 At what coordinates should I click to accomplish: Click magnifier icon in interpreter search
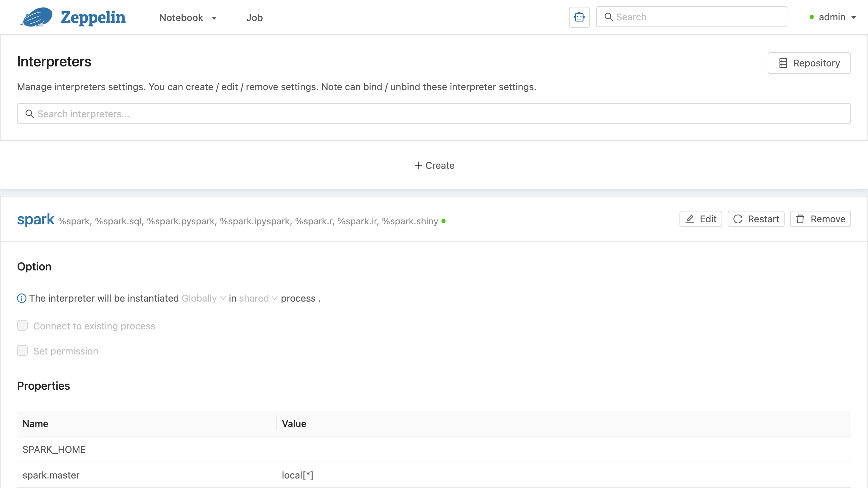point(30,114)
